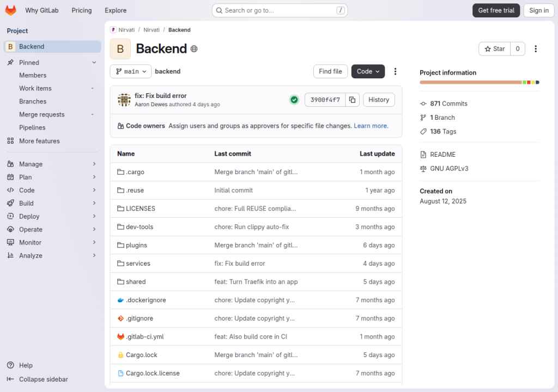The height and width of the screenshot is (392, 558).
Task: Expand the Operate sidebar section
Action: click(x=52, y=229)
